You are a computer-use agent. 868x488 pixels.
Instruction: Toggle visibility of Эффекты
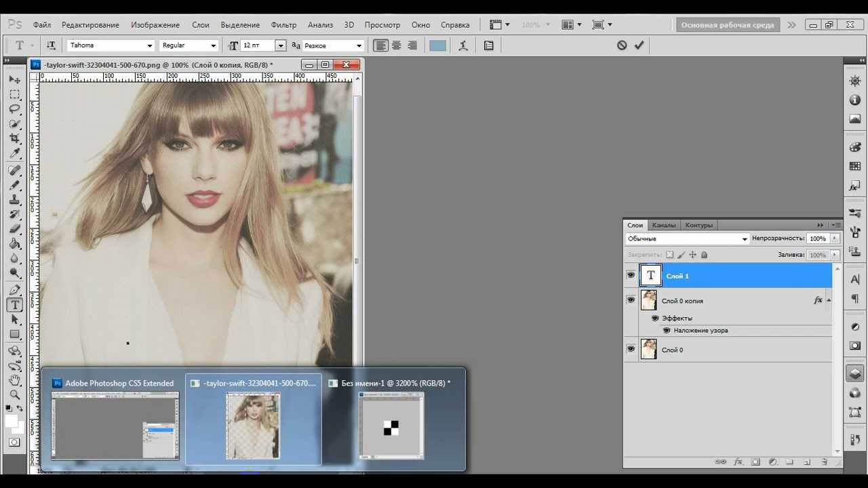tap(655, 318)
